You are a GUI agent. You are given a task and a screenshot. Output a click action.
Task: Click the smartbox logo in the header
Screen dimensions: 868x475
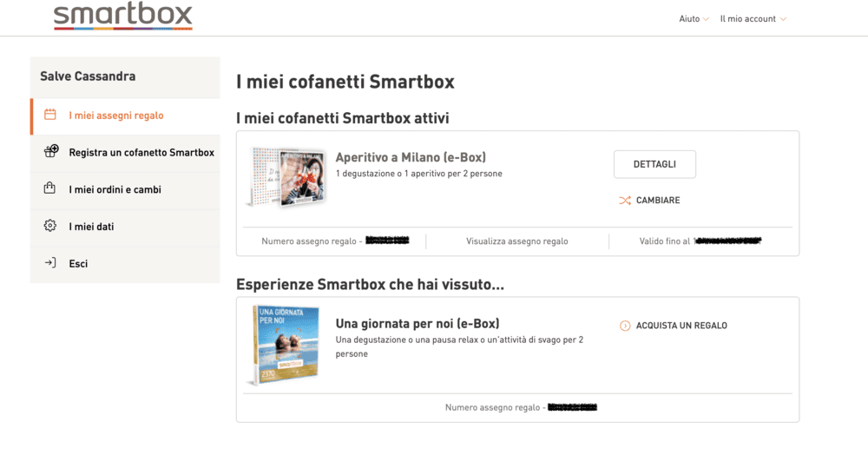[x=123, y=16]
